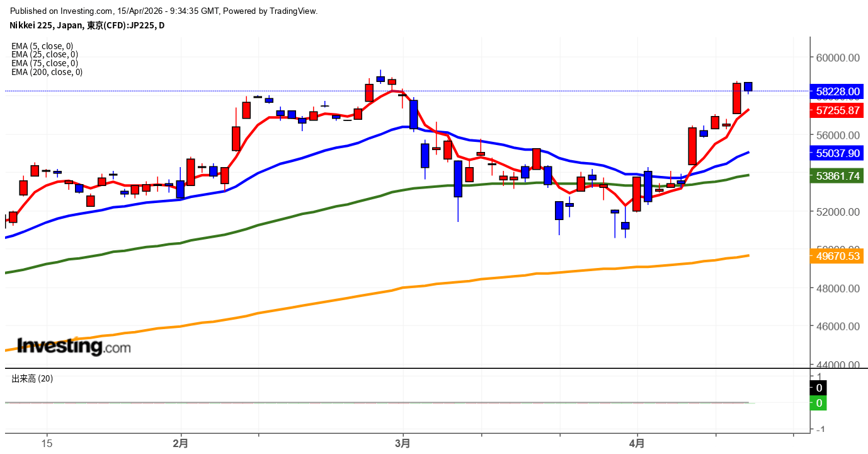Click the Published on Investing.com header text
The image size is (868, 454).
tap(164, 11)
